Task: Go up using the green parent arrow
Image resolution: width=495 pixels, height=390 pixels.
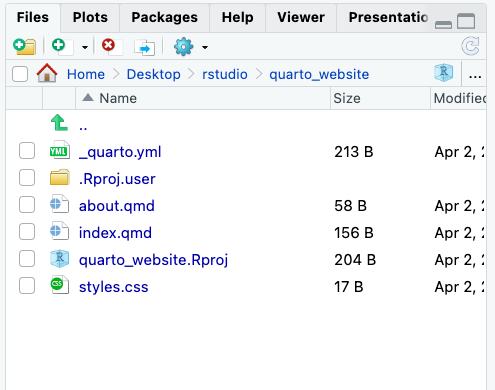Action: point(59,123)
